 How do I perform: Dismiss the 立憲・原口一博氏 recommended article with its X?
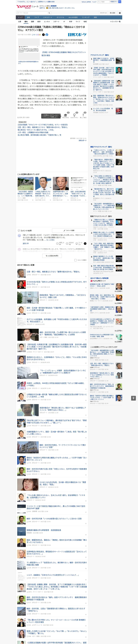coord(86,276)
